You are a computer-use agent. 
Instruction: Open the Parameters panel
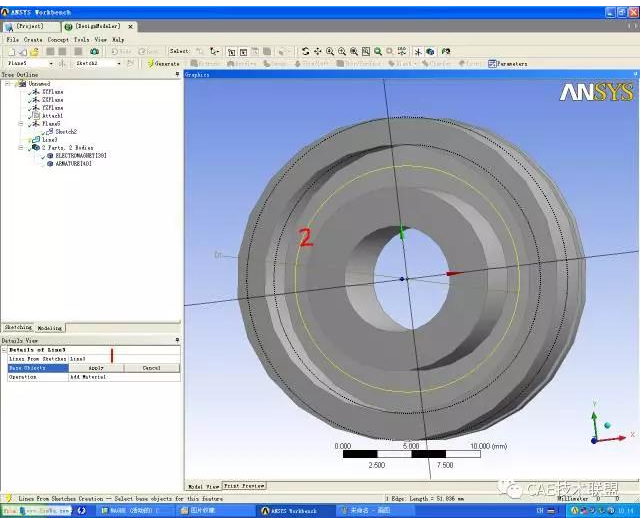(508, 64)
